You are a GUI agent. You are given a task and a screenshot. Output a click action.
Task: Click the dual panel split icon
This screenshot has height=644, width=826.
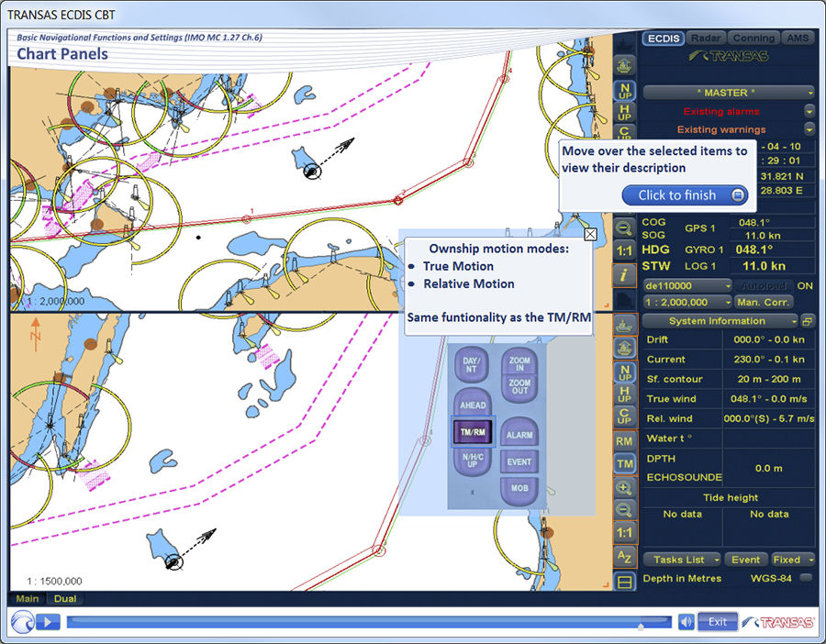click(625, 582)
